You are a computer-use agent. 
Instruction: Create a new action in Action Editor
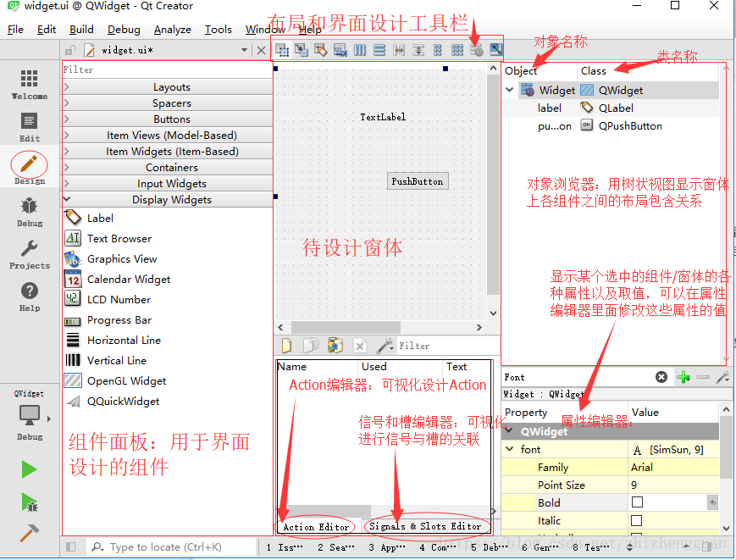coord(286,346)
